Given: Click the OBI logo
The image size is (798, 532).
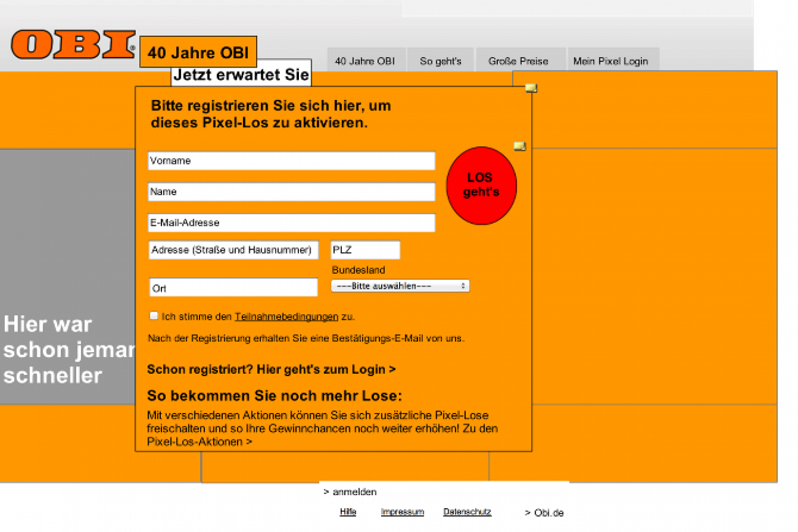Looking at the screenshot, I should 72,45.
